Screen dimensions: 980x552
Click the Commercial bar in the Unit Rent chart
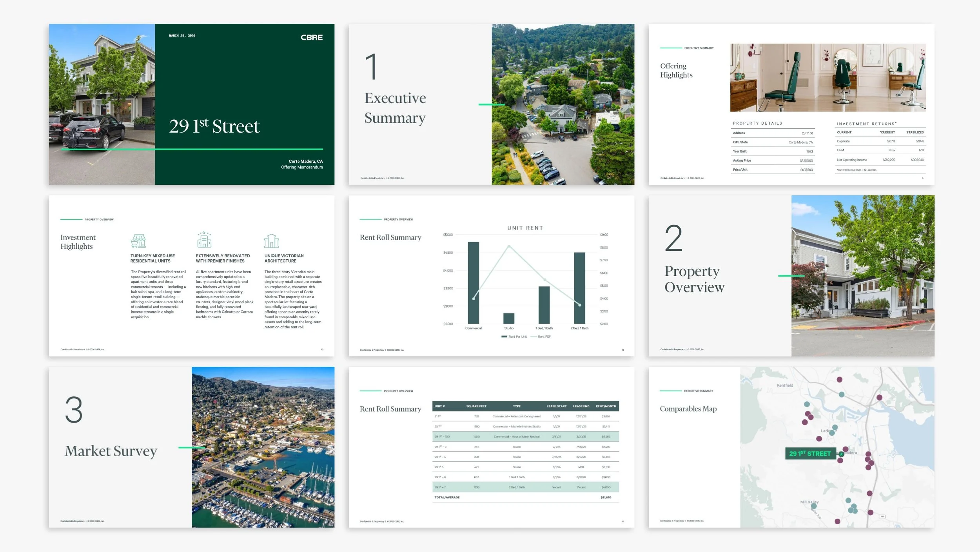pyautogui.click(x=474, y=282)
